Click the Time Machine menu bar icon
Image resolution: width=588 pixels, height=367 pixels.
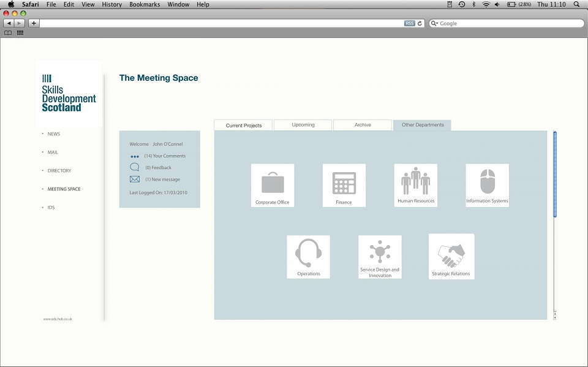[462, 4]
